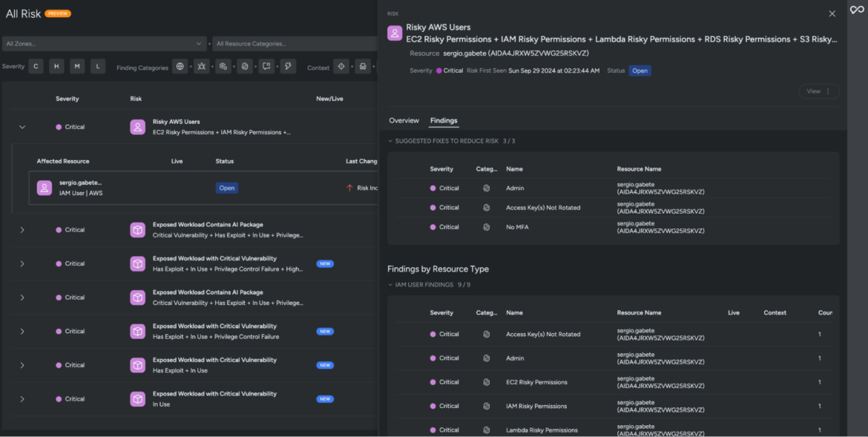Expand the risk row ending in Privilege Control Failure
The width and height of the screenshot is (868, 437).
pos(22,331)
